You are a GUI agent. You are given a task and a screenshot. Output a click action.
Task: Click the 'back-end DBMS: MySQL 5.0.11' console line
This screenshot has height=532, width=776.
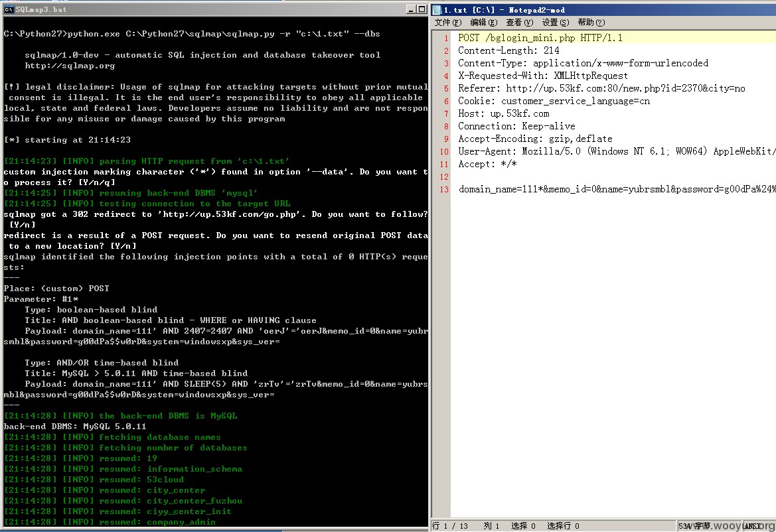pos(75,426)
